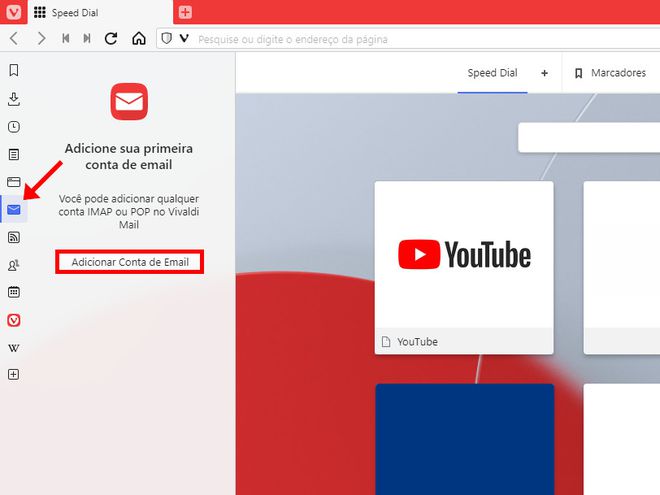Go to the home page
Screen dimensions: 660x495
[138, 39]
